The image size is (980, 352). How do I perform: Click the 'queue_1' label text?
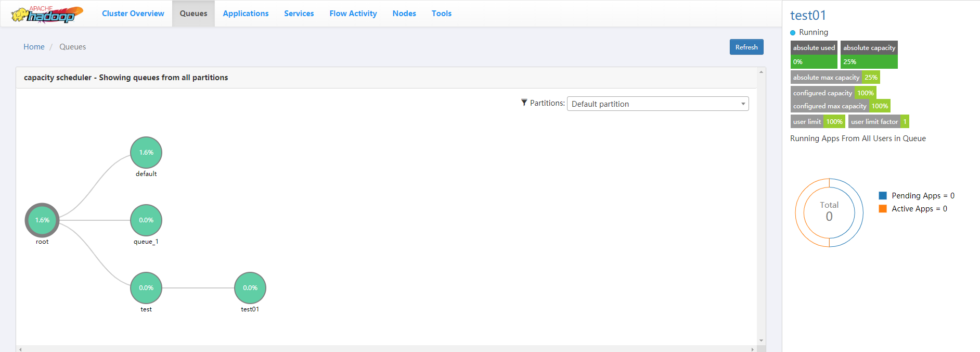point(146,242)
